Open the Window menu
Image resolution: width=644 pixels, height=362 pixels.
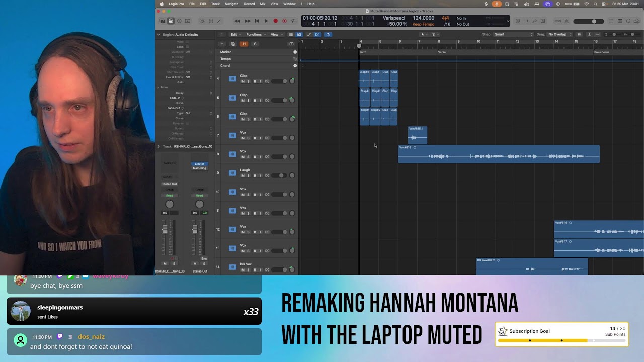coord(289,4)
